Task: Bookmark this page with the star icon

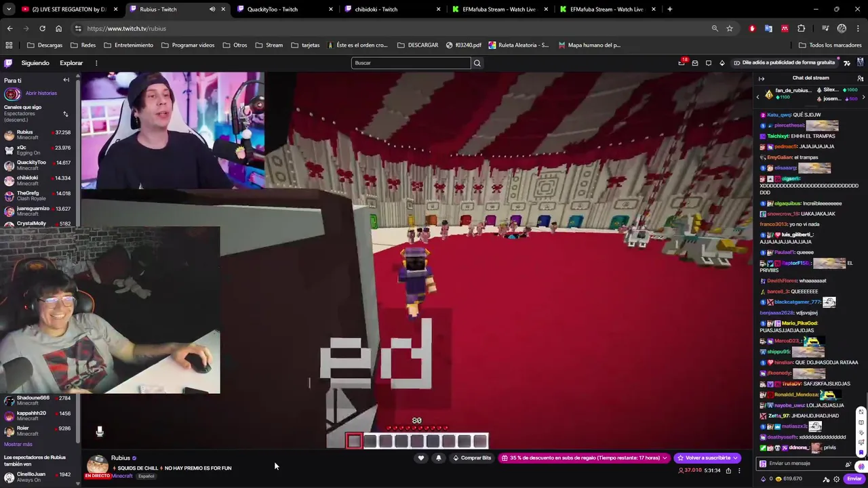Action: click(730, 28)
